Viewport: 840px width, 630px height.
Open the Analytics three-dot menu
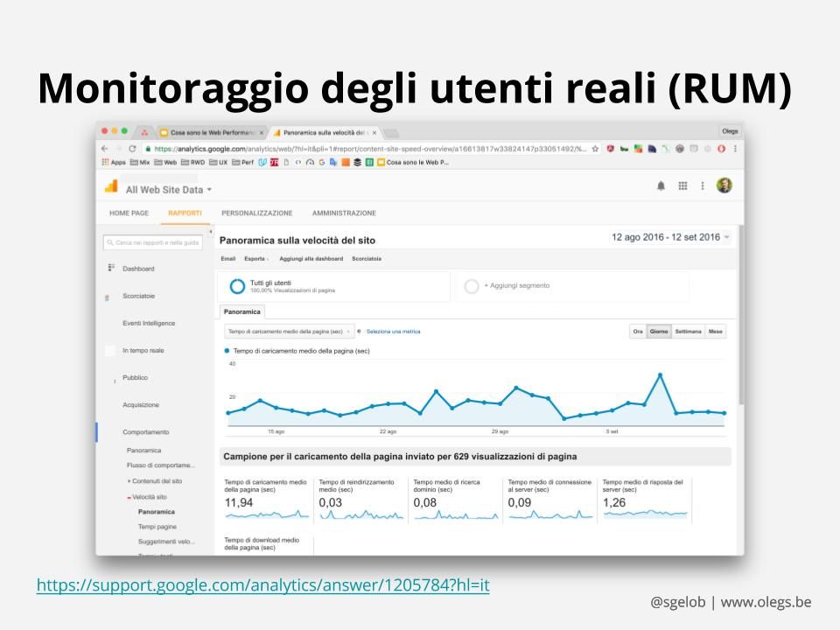pos(703,185)
